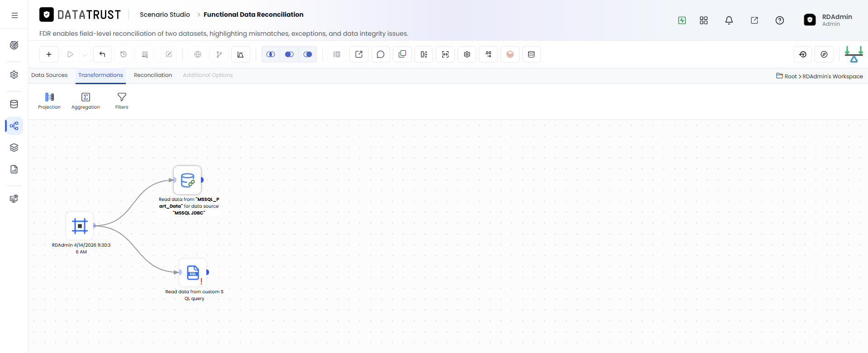Click Scenario Studio breadcrumb link
This screenshot has width=868, height=353.
pos(165,14)
